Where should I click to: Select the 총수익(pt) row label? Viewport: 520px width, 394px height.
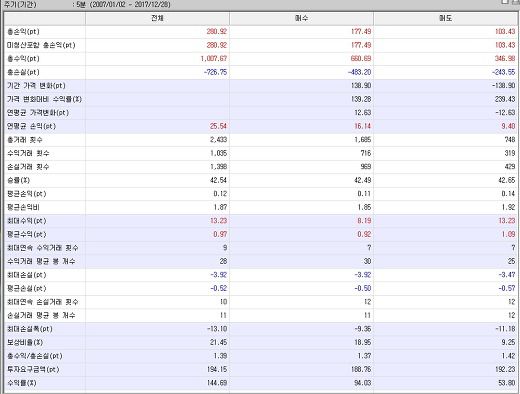coord(23,59)
